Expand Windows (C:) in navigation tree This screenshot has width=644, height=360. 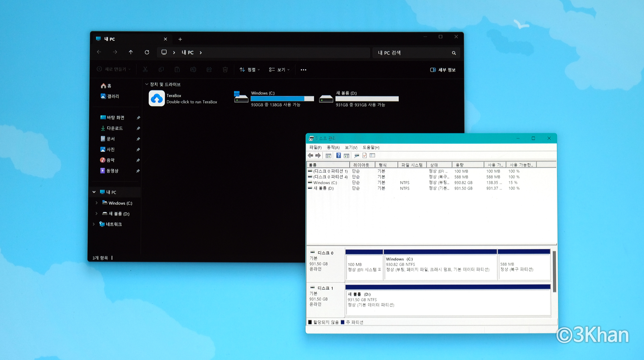pyautogui.click(x=97, y=203)
